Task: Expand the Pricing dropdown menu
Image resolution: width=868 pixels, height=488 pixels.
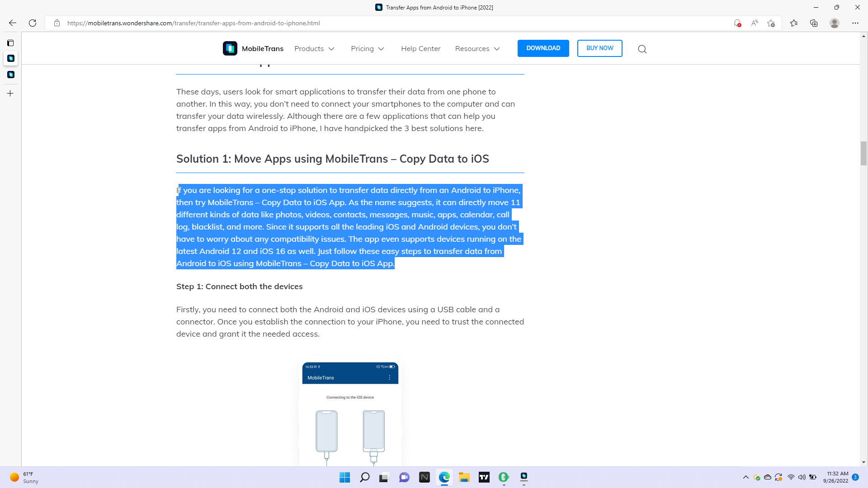Action: tap(367, 49)
